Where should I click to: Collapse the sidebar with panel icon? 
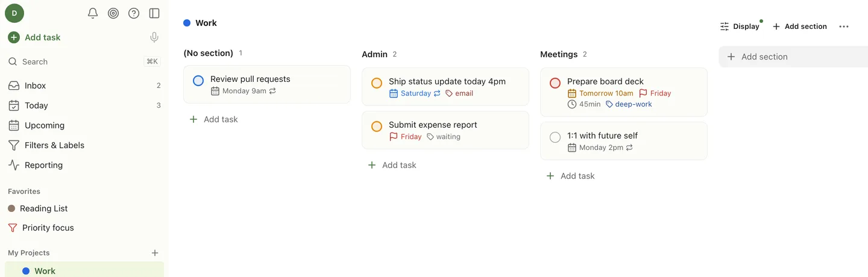154,13
